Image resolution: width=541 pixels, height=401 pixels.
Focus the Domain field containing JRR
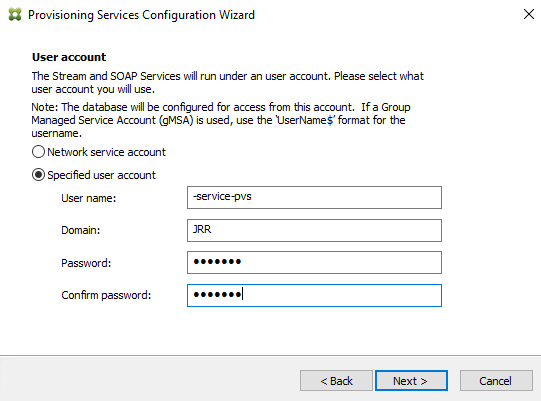pyautogui.click(x=314, y=230)
